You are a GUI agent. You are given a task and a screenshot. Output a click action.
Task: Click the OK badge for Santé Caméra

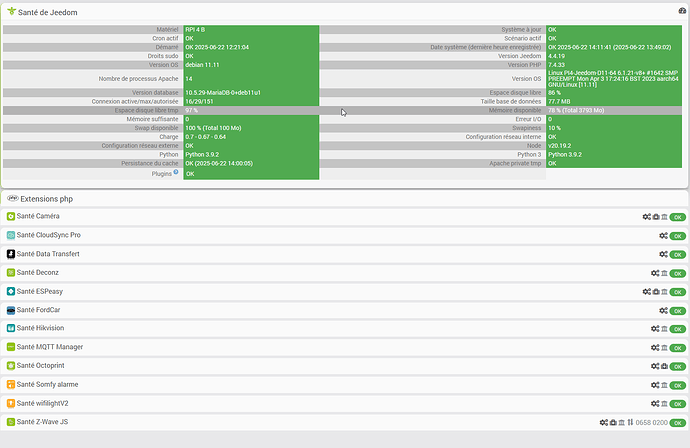pyautogui.click(x=678, y=217)
